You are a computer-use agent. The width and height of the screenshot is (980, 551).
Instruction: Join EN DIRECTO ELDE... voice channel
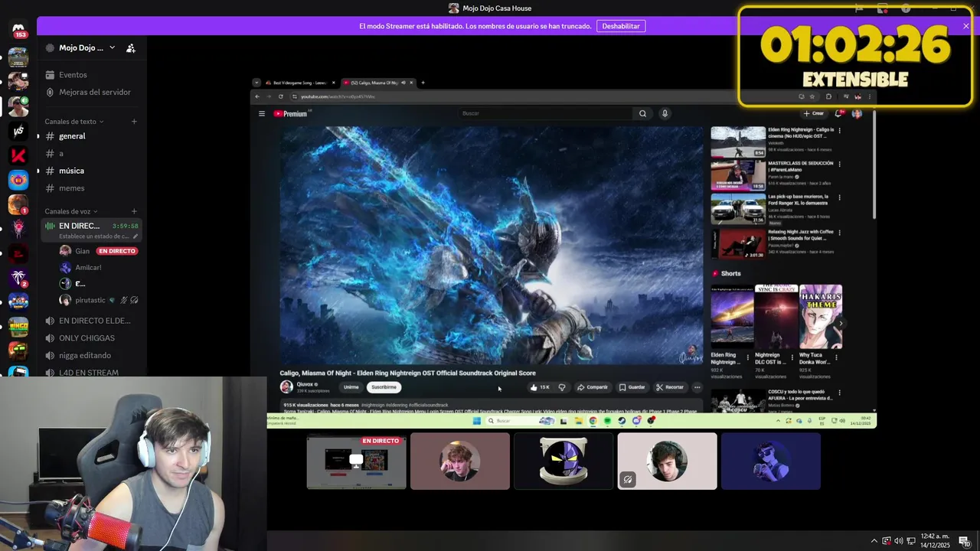[x=90, y=321]
